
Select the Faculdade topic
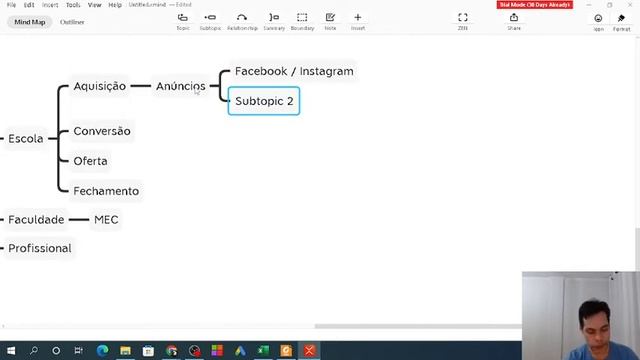36,220
